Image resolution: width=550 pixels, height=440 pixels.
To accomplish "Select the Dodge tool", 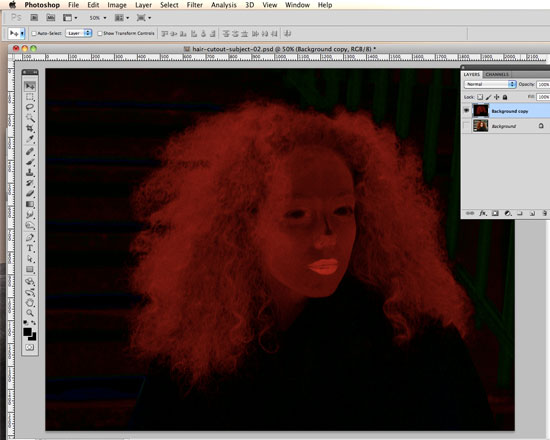I will point(30,225).
